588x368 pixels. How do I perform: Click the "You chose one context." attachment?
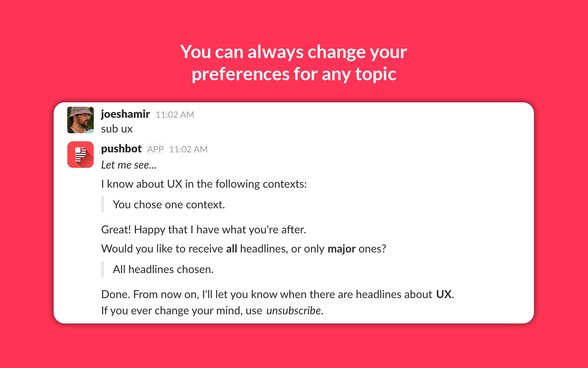click(x=169, y=205)
